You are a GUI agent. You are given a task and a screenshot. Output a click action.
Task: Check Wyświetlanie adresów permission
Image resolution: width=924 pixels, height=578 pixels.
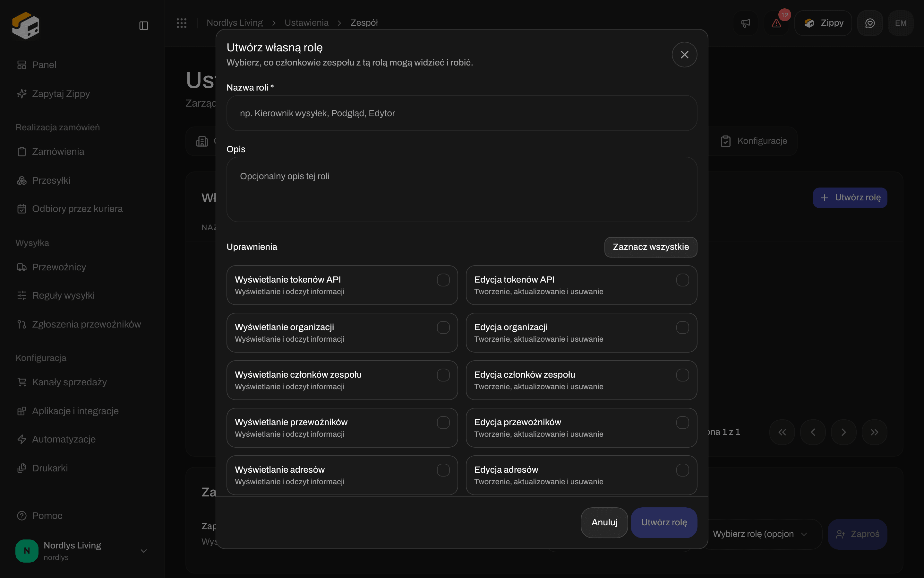click(443, 470)
